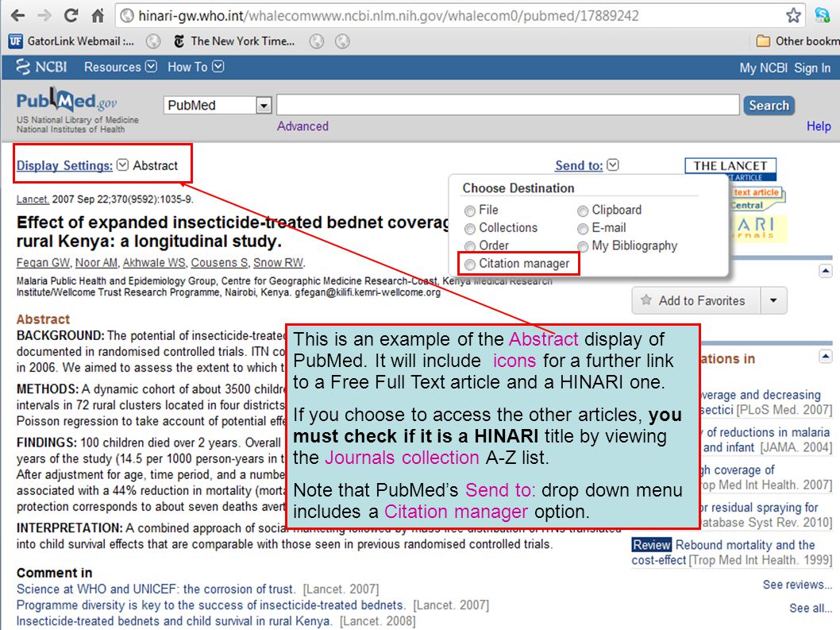Click See all link
This screenshot has height=630, width=840.
point(811,608)
